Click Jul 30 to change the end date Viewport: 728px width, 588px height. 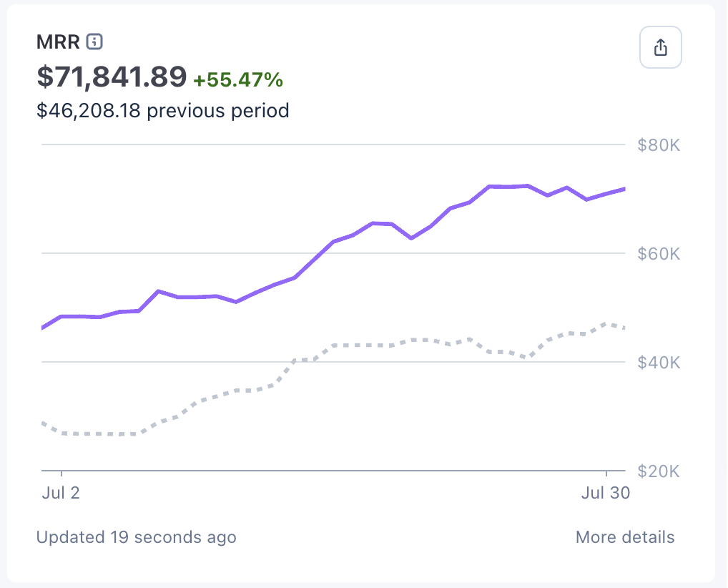point(606,492)
